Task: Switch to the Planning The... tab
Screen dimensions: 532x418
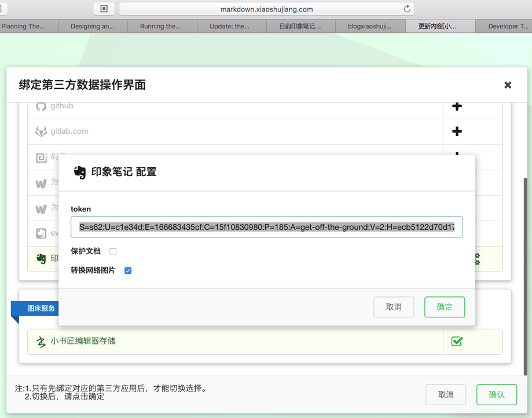Action: [29, 26]
